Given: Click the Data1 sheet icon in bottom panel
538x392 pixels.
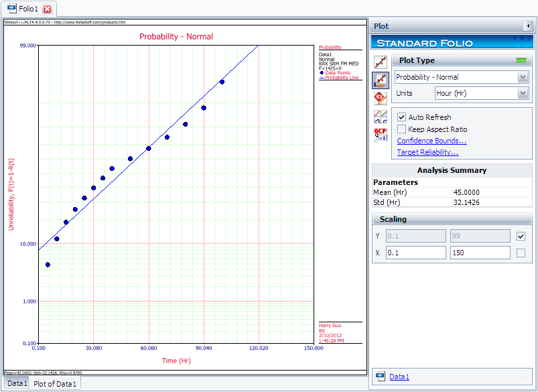Looking at the screenshot, I should (x=381, y=377).
